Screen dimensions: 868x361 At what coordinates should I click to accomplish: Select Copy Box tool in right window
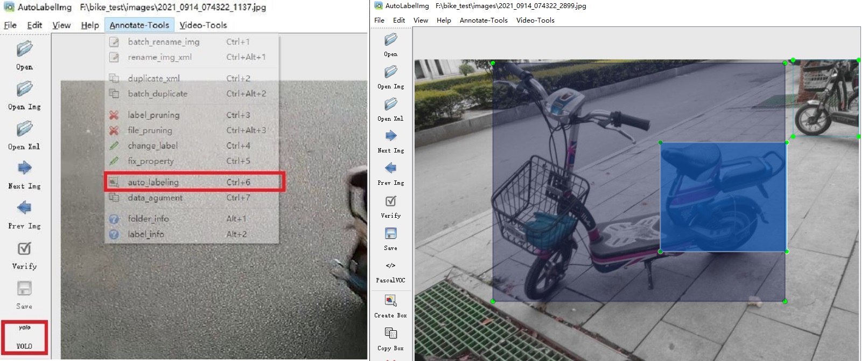(391, 338)
